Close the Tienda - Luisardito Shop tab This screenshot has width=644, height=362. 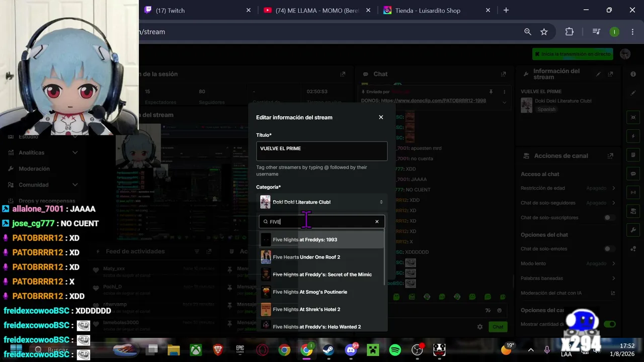coord(488,10)
